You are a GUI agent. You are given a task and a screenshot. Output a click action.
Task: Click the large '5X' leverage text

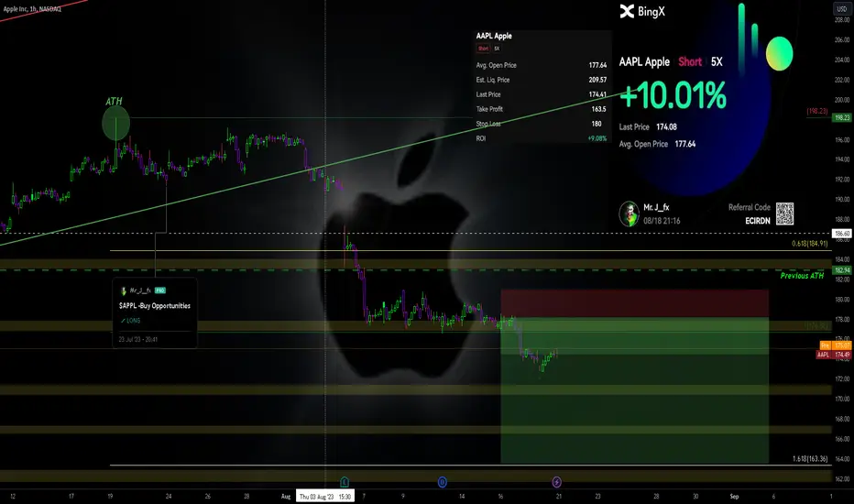pos(717,61)
